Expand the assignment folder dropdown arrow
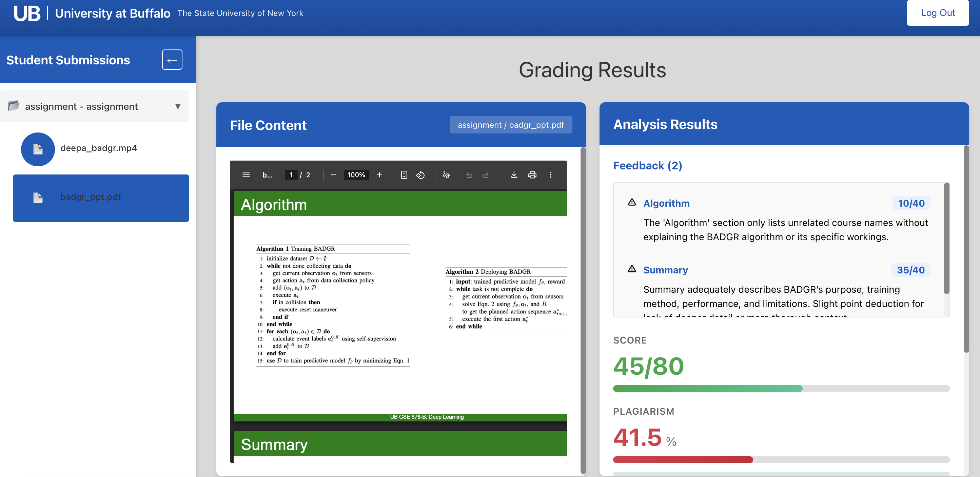Screen dimensions: 980x477 (178, 106)
